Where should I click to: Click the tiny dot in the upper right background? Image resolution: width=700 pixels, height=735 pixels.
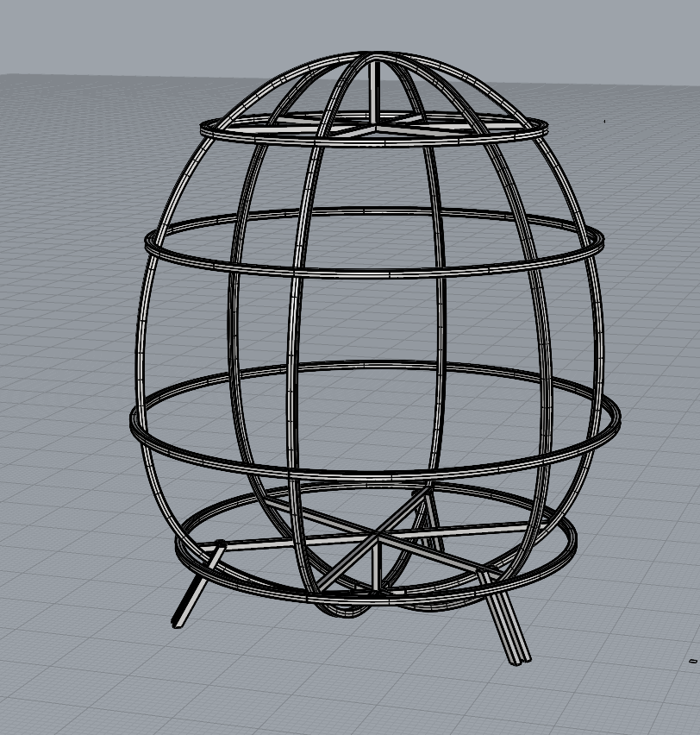point(604,122)
